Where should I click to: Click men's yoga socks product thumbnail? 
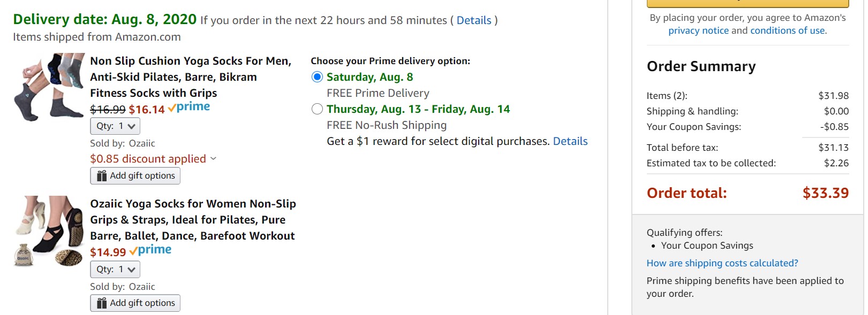(x=49, y=87)
